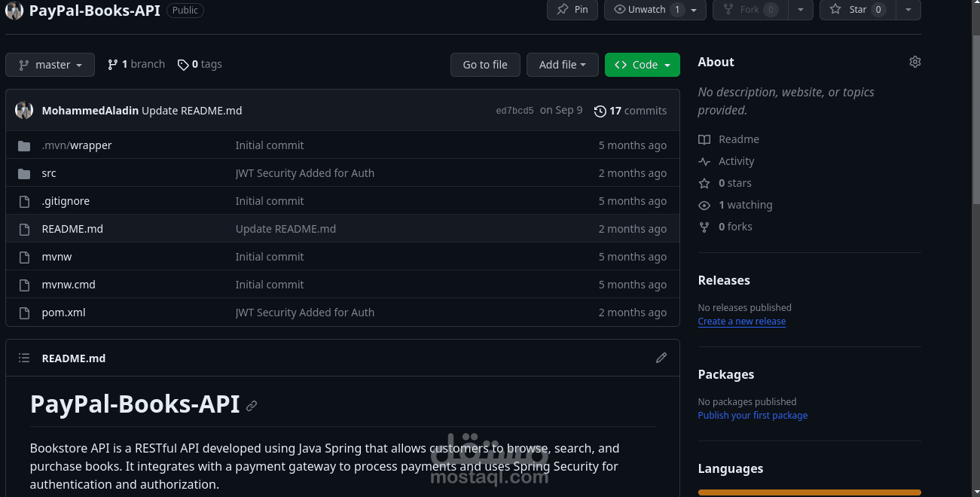Open the Unwatch notifications dropdown arrow
980x497 pixels.
coord(695,10)
